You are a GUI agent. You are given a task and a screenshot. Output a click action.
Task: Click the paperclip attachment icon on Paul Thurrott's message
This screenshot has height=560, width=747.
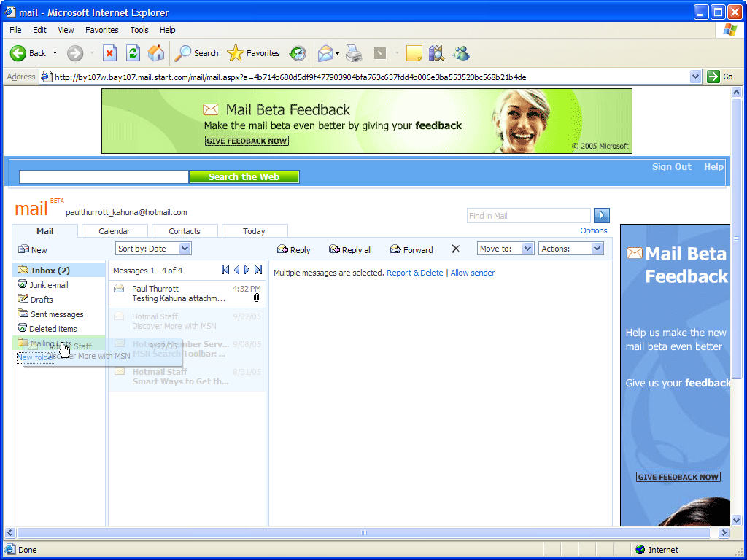[256, 298]
